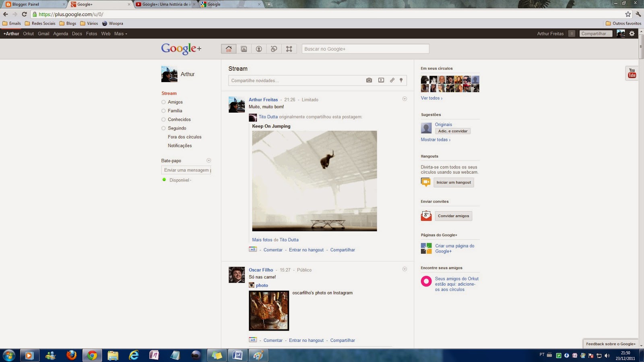Screen dimensions: 644x362
Task: Toggle +1 on Oscar Filho's post
Action: 253,340
